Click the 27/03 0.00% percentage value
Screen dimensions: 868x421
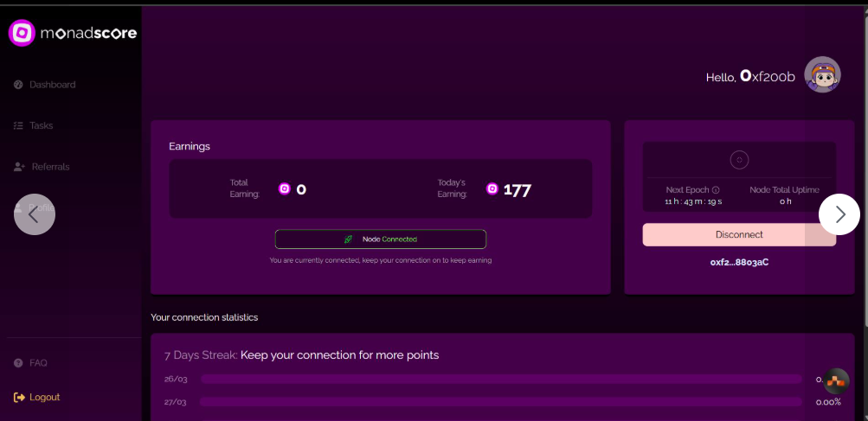coord(828,402)
